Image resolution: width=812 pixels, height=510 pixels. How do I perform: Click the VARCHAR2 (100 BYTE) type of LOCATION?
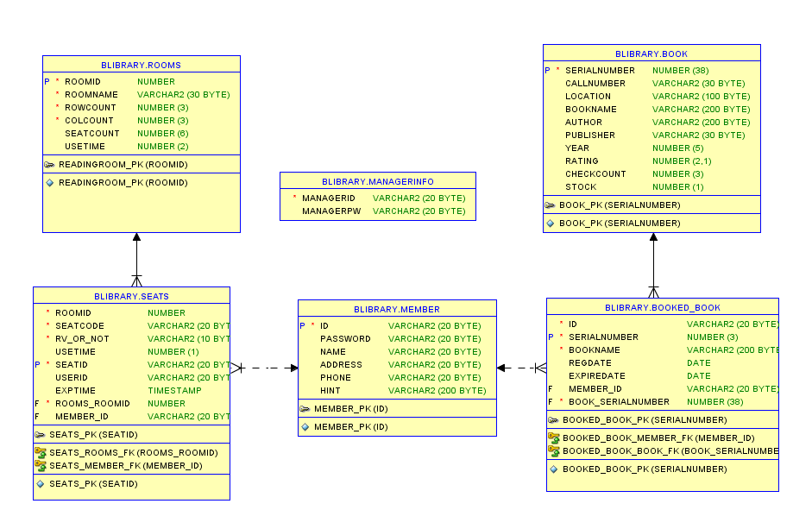pos(702,97)
